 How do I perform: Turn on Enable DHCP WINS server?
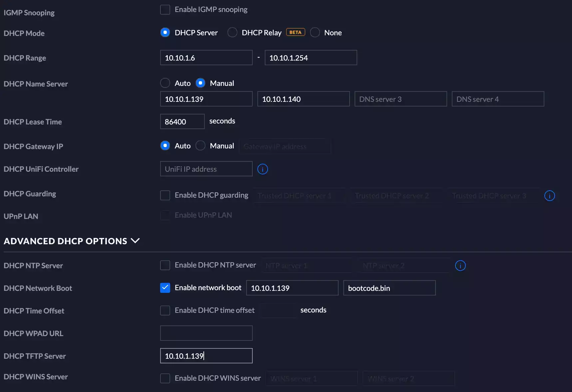(165, 378)
